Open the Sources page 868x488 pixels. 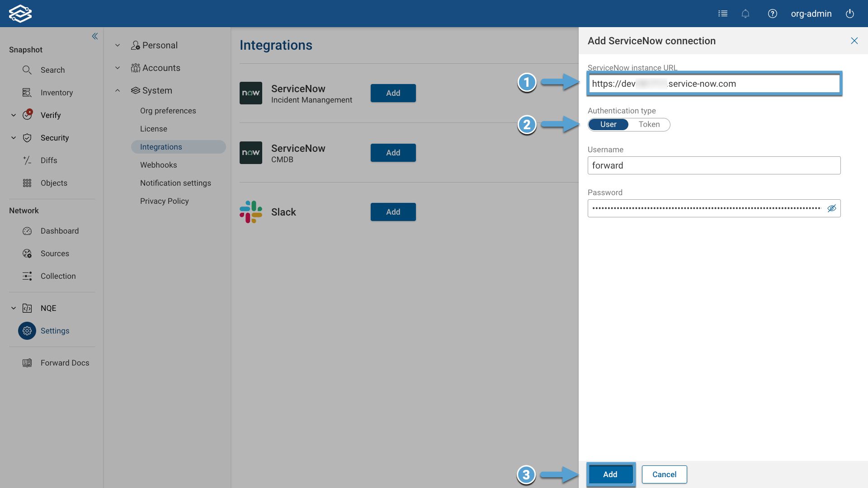(55, 253)
